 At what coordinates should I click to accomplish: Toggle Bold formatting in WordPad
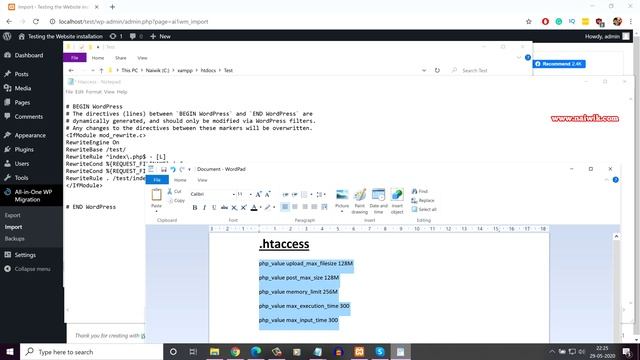(x=195, y=207)
